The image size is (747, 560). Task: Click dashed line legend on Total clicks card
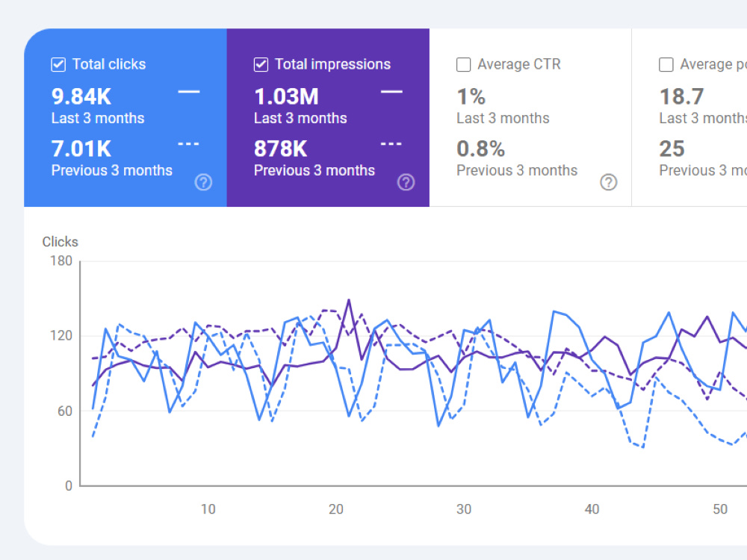coord(189,143)
